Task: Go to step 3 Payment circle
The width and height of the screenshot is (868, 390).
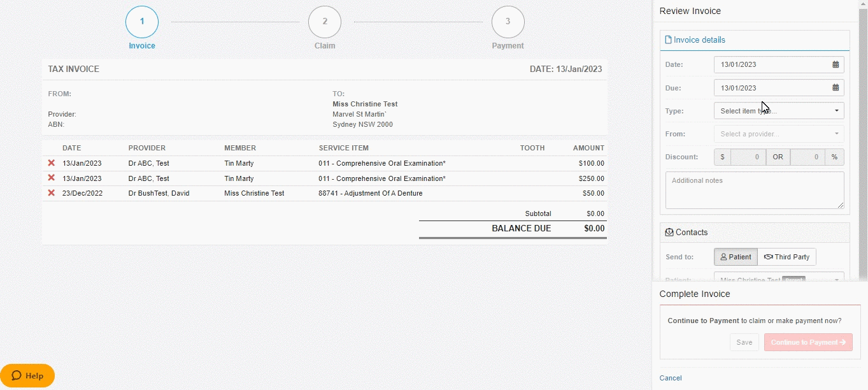Action: tap(508, 22)
